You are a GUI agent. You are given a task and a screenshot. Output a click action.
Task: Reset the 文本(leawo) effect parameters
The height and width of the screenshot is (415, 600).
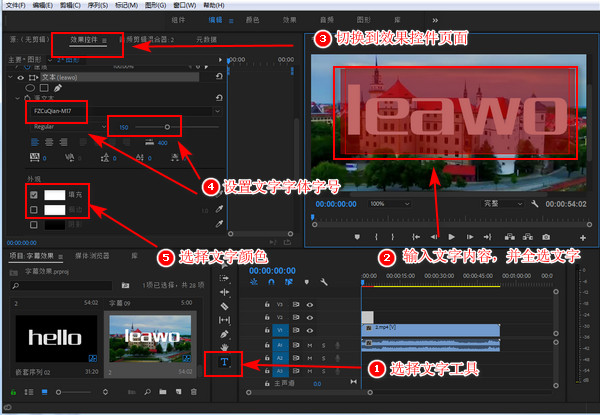pos(219,77)
